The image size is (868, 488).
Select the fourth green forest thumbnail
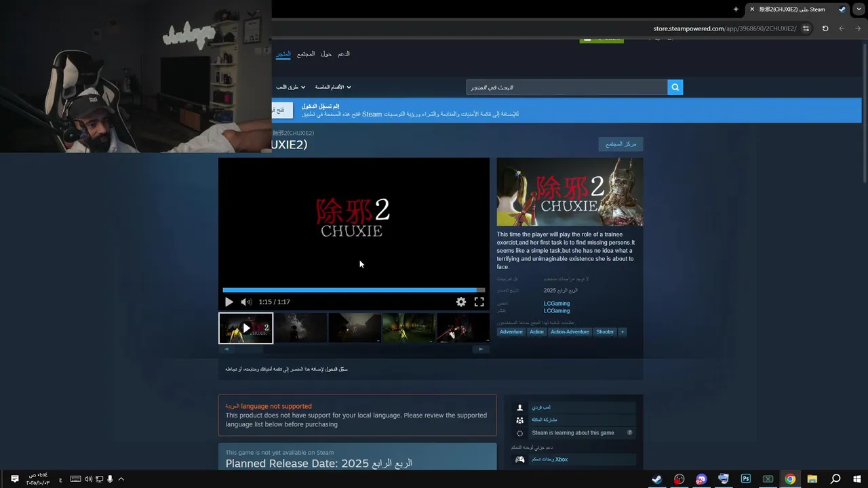(409, 328)
